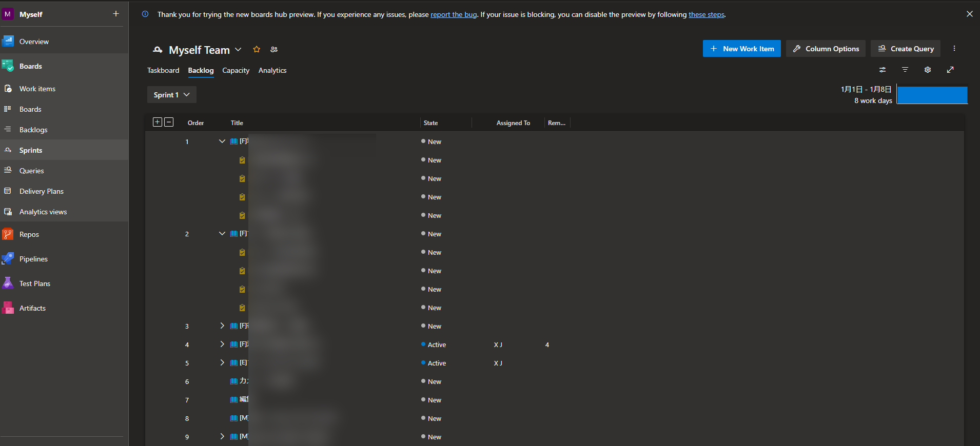Switch to the Capacity tab
Screen dimensions: 980x446
[x=236, y=70]
